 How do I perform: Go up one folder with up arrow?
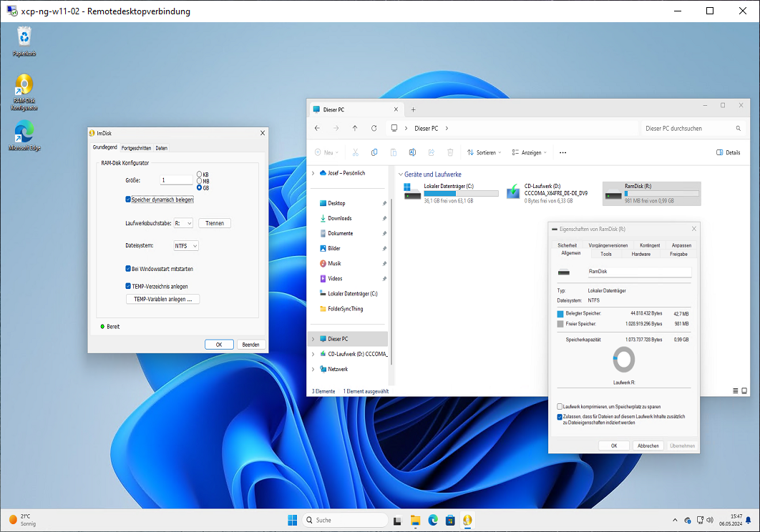[x=355, y=129]
